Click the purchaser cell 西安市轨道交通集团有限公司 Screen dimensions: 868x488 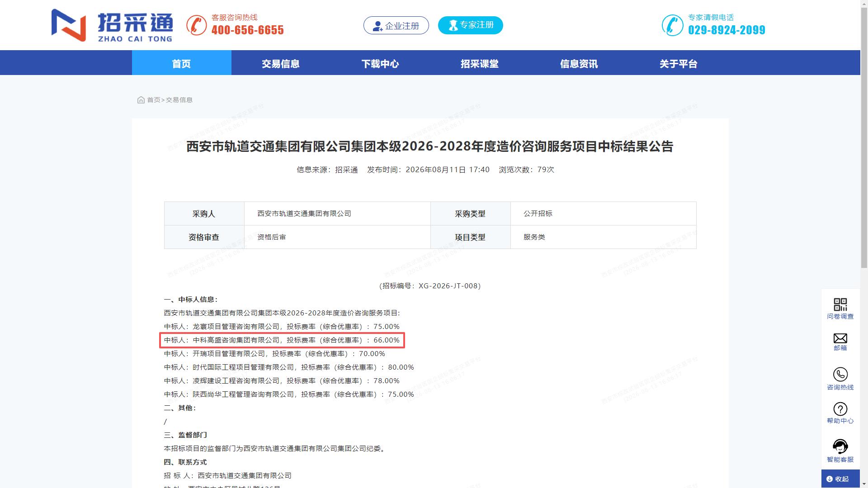337,214
